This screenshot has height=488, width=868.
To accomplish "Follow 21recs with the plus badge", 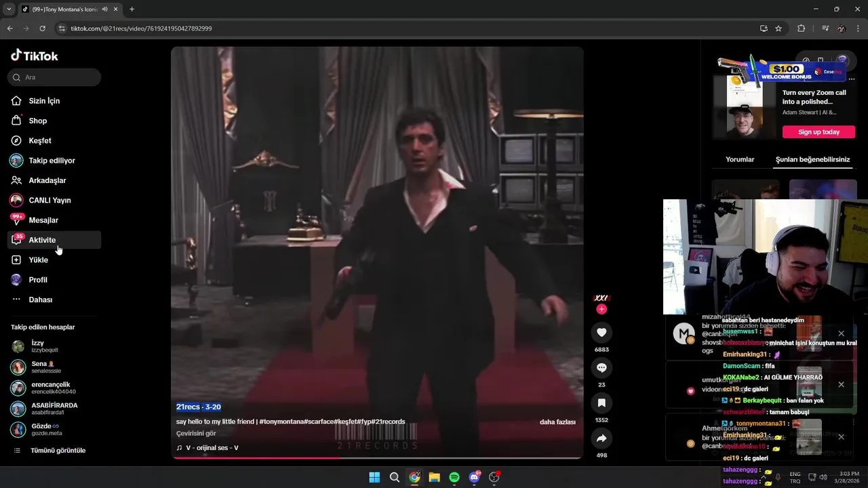I will pyautogui.click(x=601, y=309).
